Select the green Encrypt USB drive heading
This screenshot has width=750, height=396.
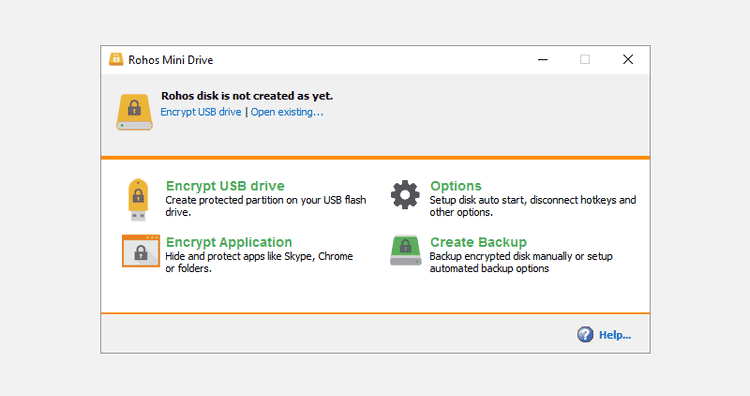point(225,186)
